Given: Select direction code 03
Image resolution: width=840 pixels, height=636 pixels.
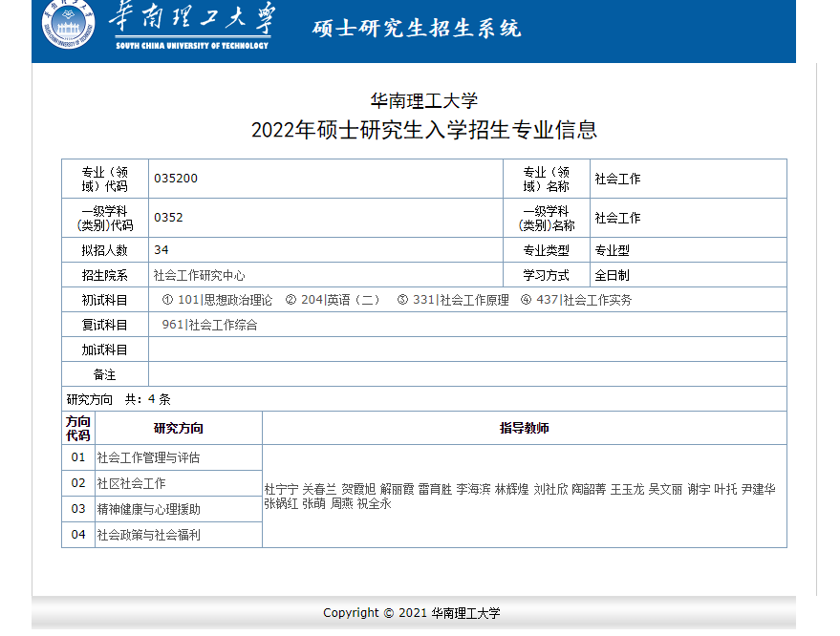Looking at the screenshot, I should (x=78, y=509).
